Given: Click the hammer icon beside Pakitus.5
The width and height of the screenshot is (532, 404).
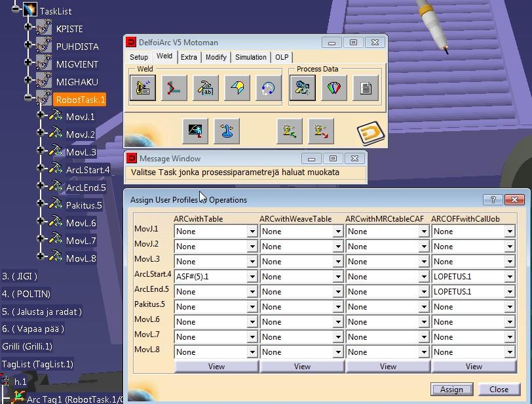Looking at the screenshot, I should click(x=56, y=204).
